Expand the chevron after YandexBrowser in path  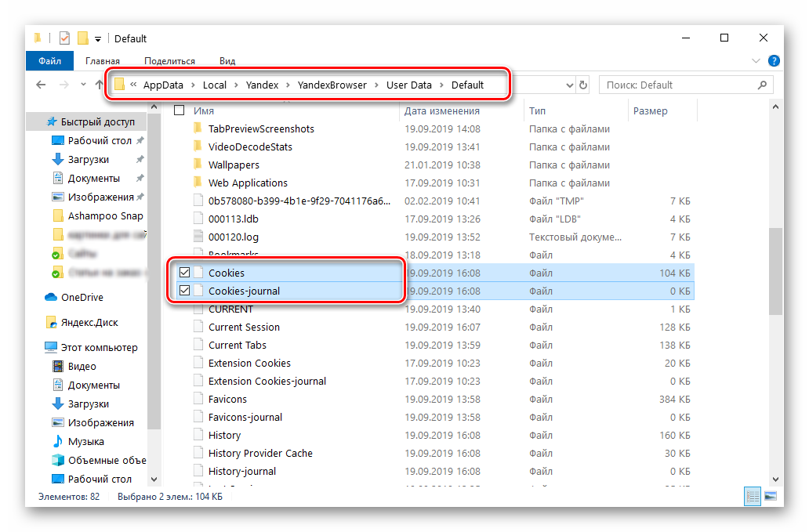click(376, 85)
